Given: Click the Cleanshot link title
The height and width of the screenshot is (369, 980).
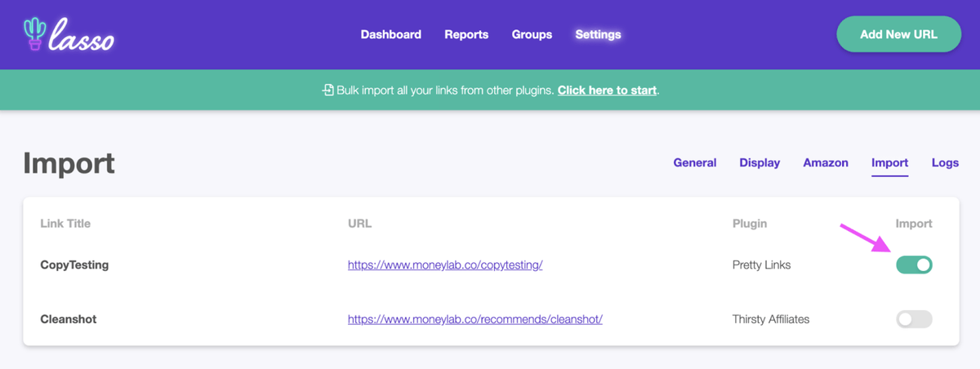Looking at the screenshot, I should pyautogui.click(x=69, y=319).
